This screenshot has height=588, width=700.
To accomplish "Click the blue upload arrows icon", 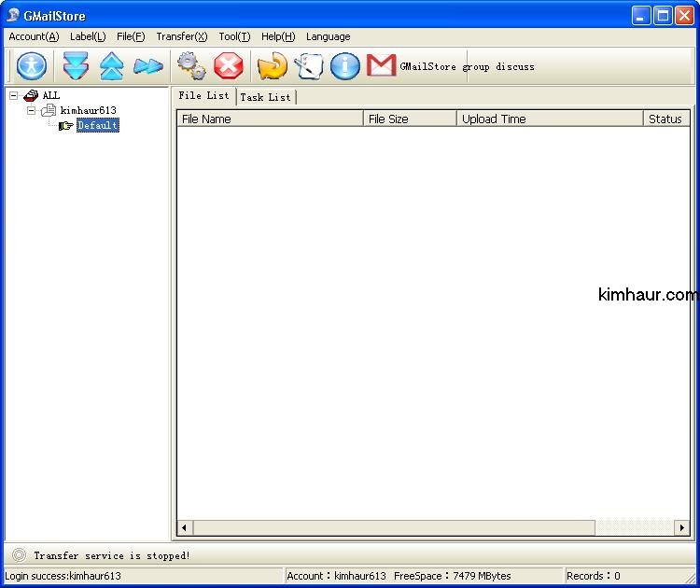I will (x=111, y=66).
